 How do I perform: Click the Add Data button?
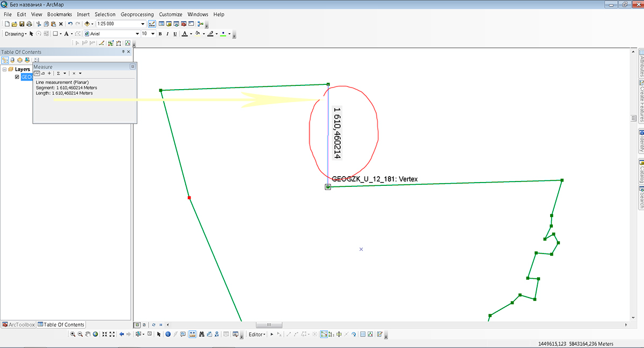coord(87,24)
